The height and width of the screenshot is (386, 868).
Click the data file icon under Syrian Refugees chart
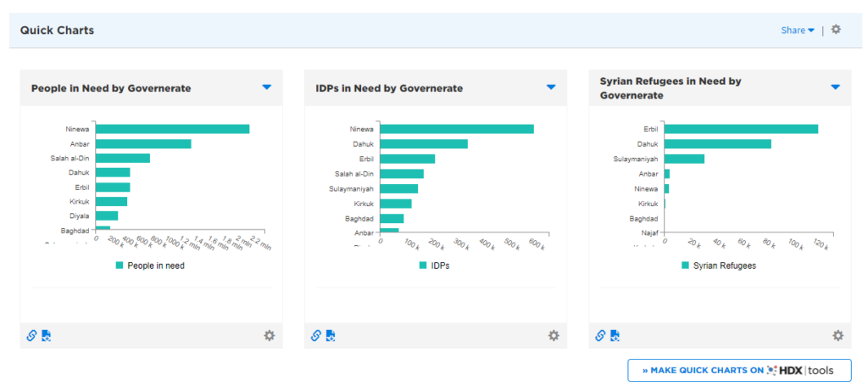(x=615, y=335)
